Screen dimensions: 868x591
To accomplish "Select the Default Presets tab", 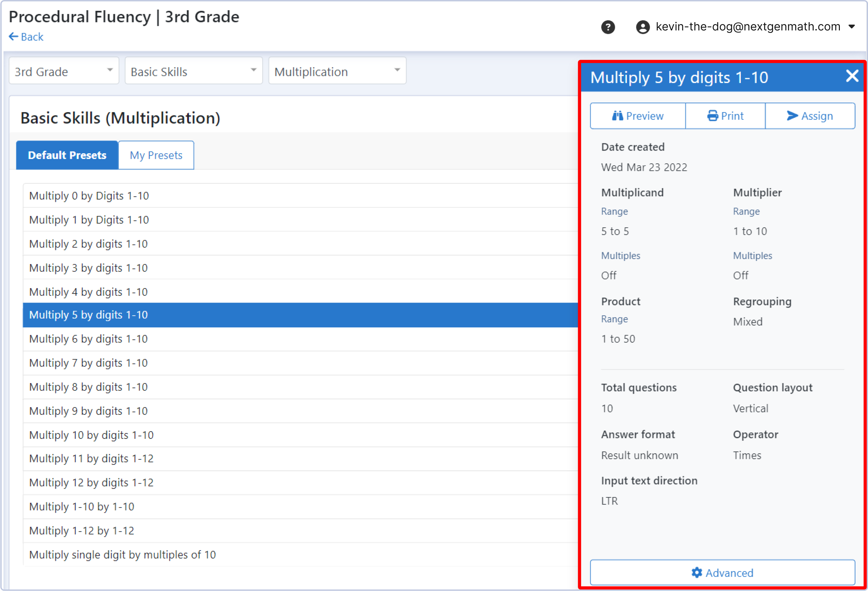I will tap(67, 155).
